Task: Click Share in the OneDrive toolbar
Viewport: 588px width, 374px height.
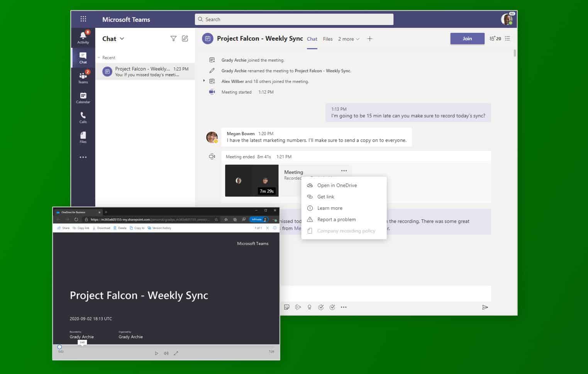Action: 63,228
